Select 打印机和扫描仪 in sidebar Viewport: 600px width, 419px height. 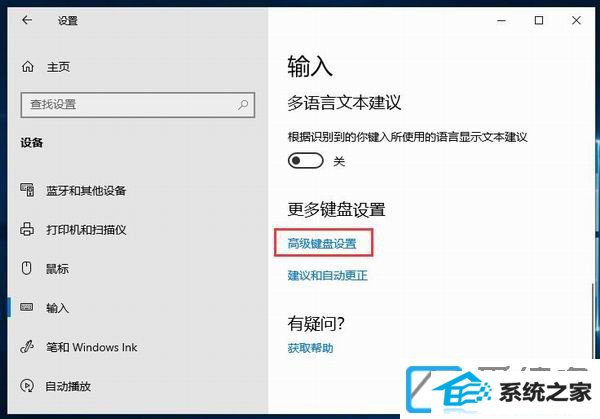pos(86,230)
